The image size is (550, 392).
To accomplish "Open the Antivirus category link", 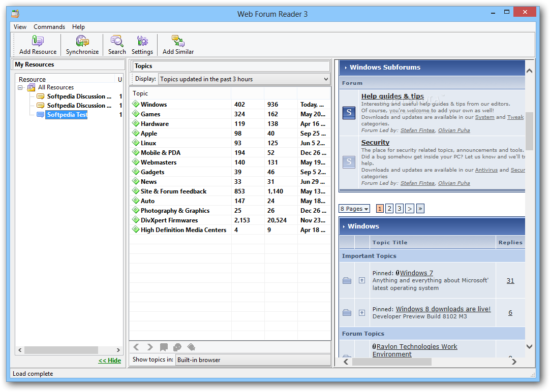I will [x=486, y=170].
